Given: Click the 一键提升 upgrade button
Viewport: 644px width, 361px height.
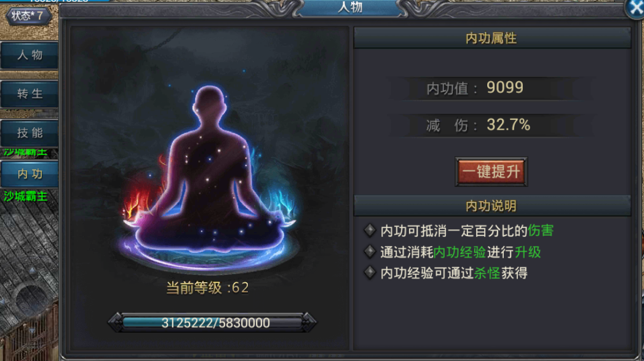Looking at the screenshot, I should coord(491,172).
